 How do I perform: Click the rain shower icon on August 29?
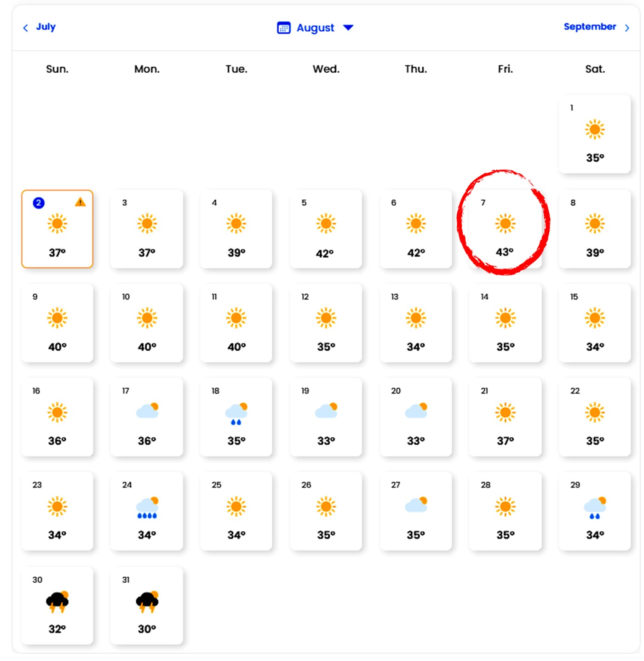click(x=595, y=508)
